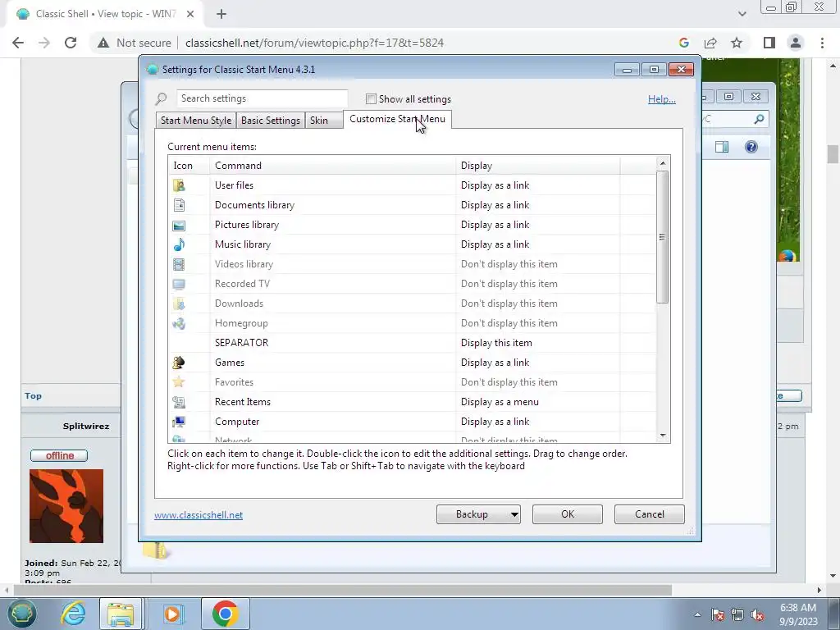Screen dimensions: 840x630
Task: Click the Homegroup icon
Action: 179,323
